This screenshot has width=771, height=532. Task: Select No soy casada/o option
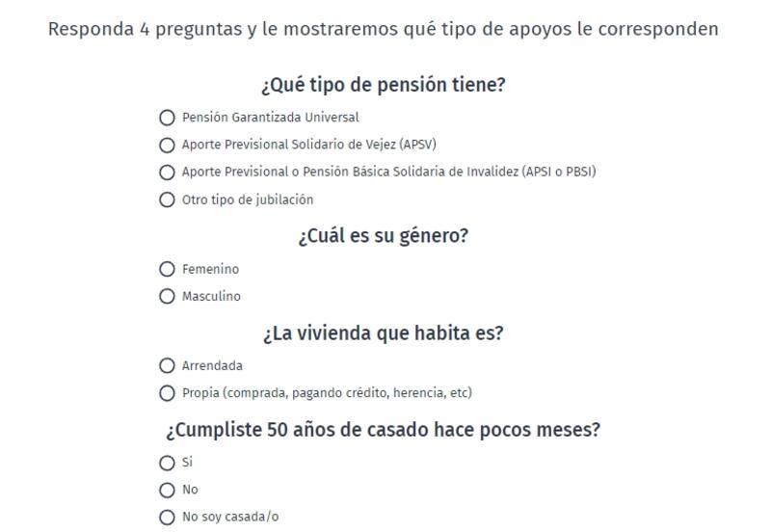[x=168, y=518]
